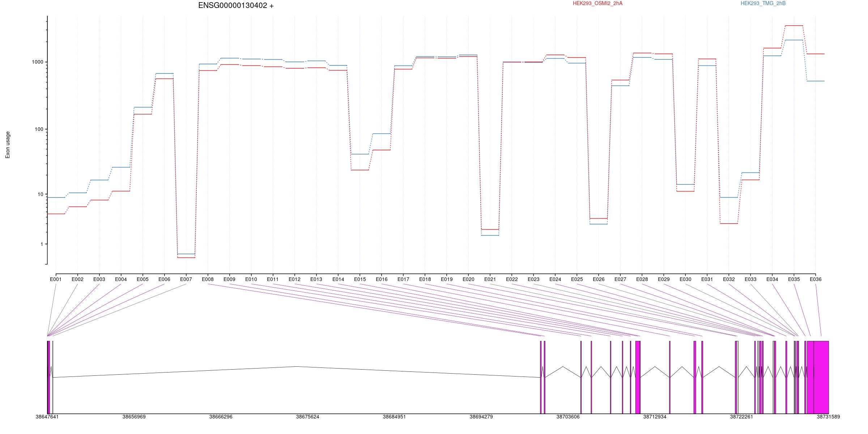Click genomic coordinate 38731589

(828, 417)
